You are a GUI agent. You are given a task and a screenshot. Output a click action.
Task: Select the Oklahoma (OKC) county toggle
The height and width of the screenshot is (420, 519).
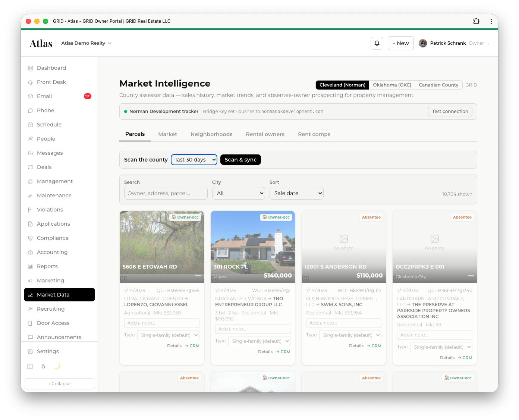(392, 85)
